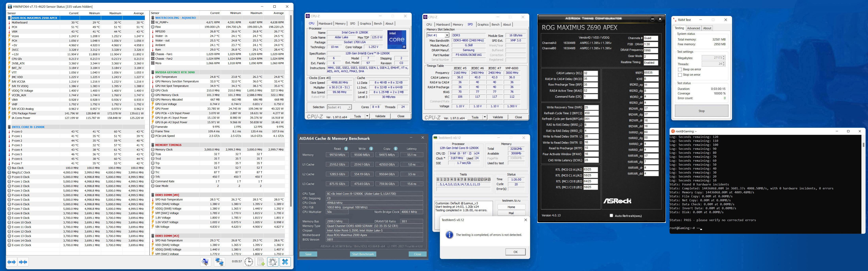Viewport: 868px width, 271px height.
Task: Open Memory Slot #1 dropdown in CPU-Z
Action: (x=447, y=35)
